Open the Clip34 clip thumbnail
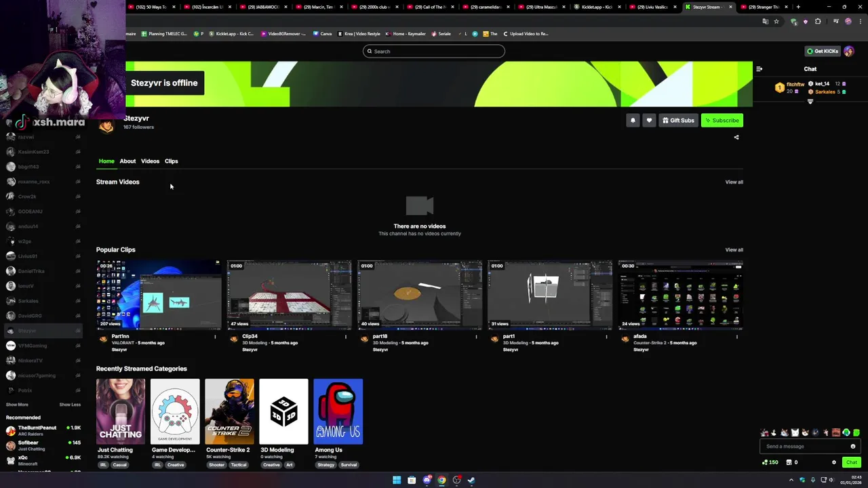 click(x=289, y=295)
